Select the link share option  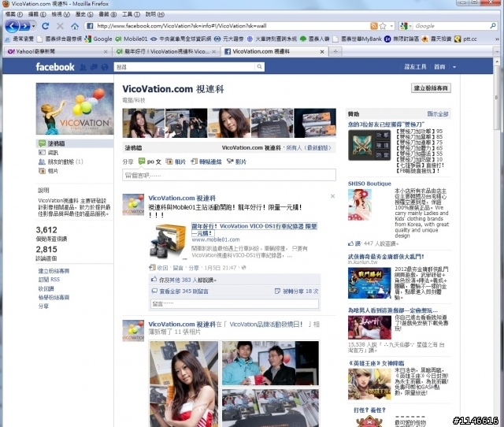tap(206, 162)
